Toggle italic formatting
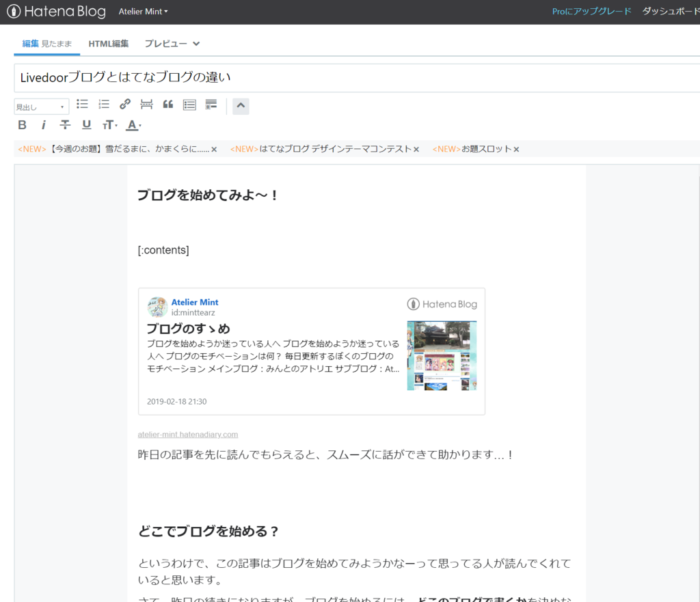This screenshot has width=700, height=602. pyautogui.click(x=43, y=125)
